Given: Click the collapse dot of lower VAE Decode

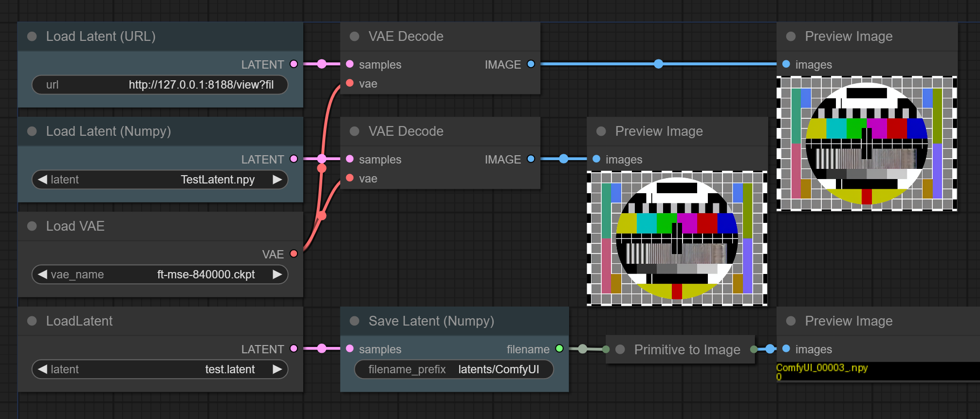Looking at the screenshot, I should click(354, 131).
